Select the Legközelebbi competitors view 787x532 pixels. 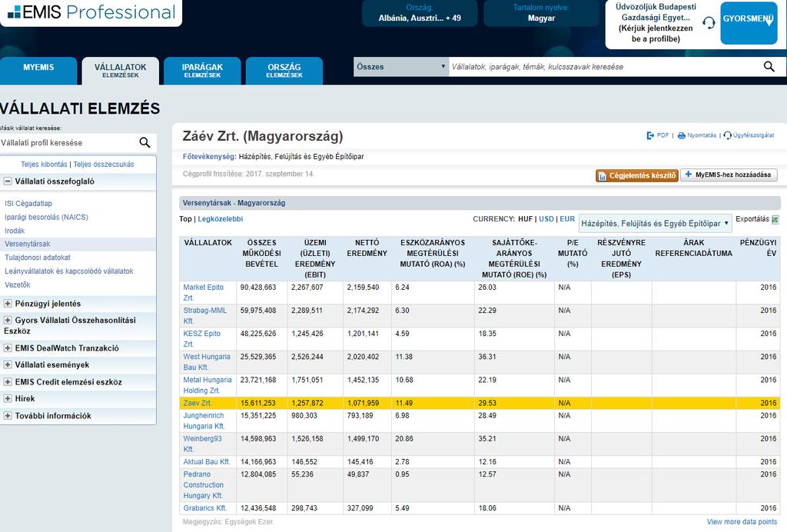221,219
